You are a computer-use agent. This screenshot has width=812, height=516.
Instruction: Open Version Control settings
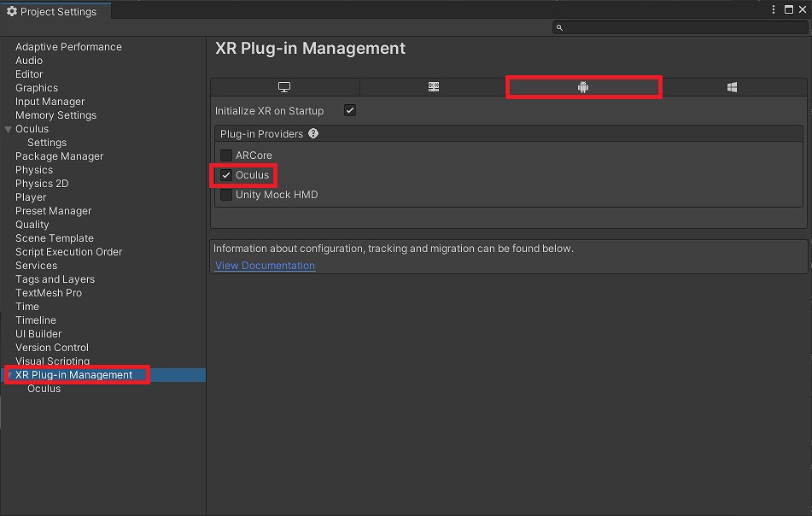pos(52,348)
